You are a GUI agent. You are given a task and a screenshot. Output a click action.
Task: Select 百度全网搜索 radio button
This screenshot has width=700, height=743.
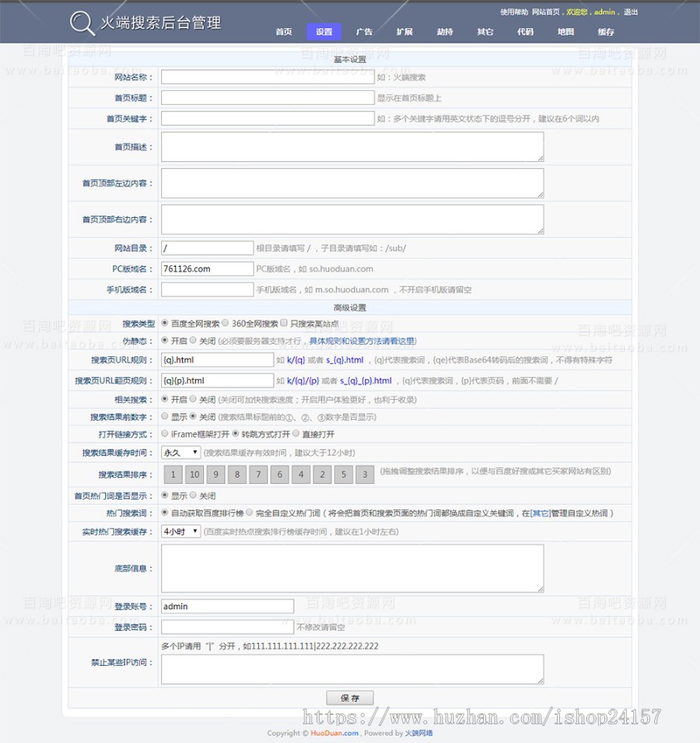(165, 323)
